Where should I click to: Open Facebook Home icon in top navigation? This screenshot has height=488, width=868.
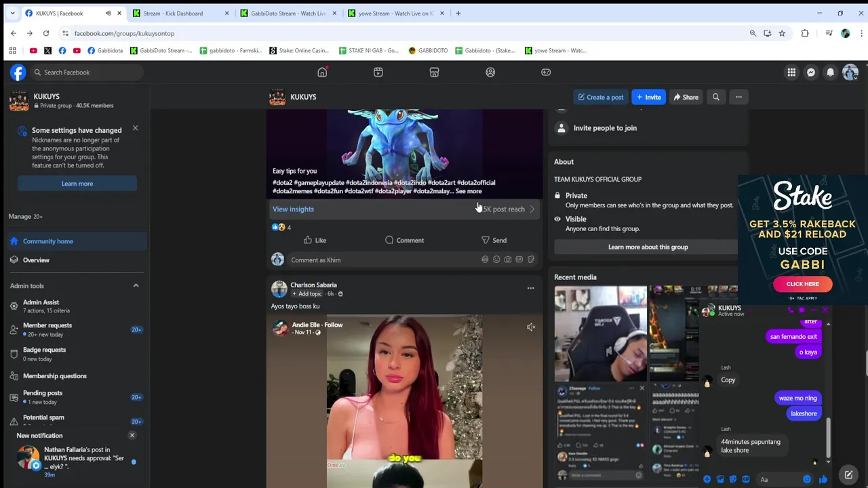tap(322, 72)
